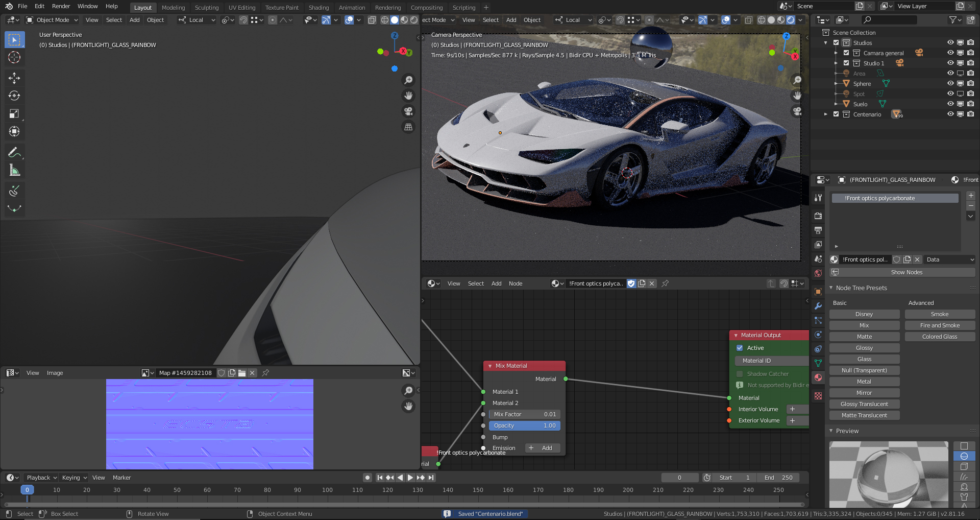Click the End frame field
Screen dimensions: 980x520
tap(778, 478)
